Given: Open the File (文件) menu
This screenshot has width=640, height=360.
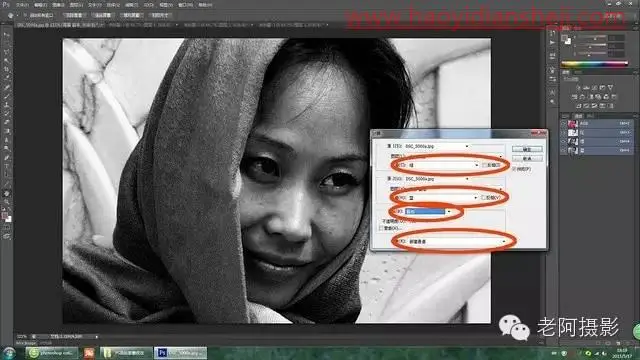Looking at the screenshot, I should point(22,5).
